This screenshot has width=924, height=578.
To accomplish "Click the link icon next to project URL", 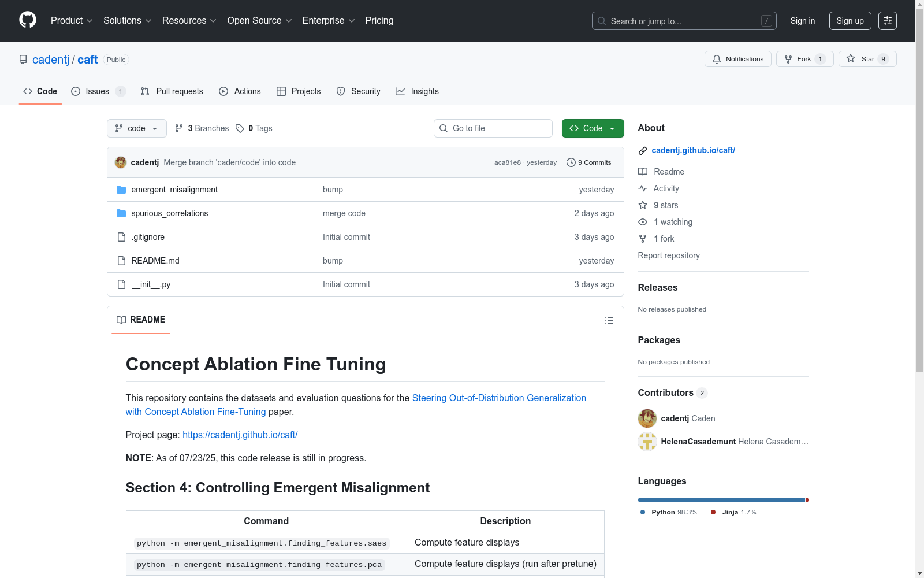I will (643, 151).
